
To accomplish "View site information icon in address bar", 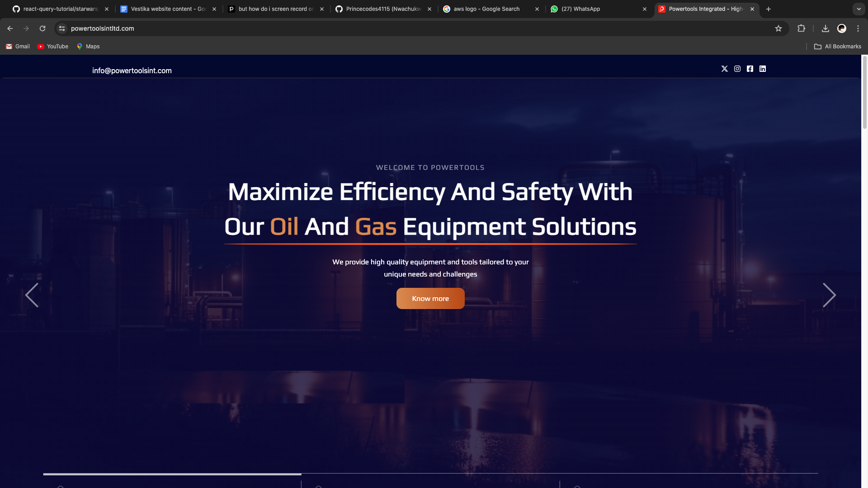I will tap(62, 28).
